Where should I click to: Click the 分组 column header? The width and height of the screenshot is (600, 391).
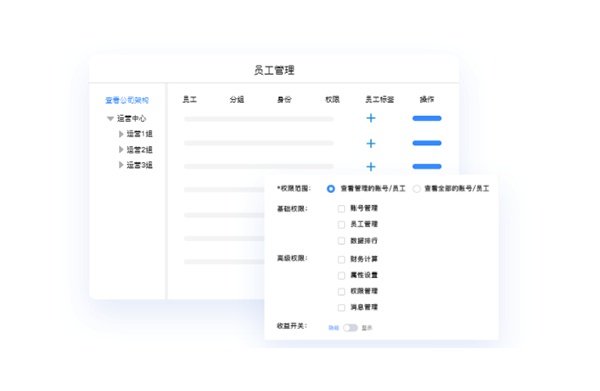pyautogui.click(x=237, y=99)
